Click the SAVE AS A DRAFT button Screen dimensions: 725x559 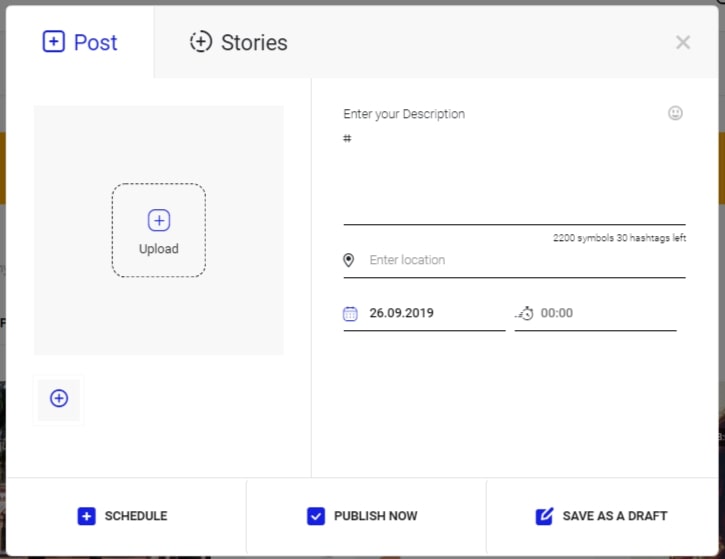pyautogui.click(x=602, y=516)
